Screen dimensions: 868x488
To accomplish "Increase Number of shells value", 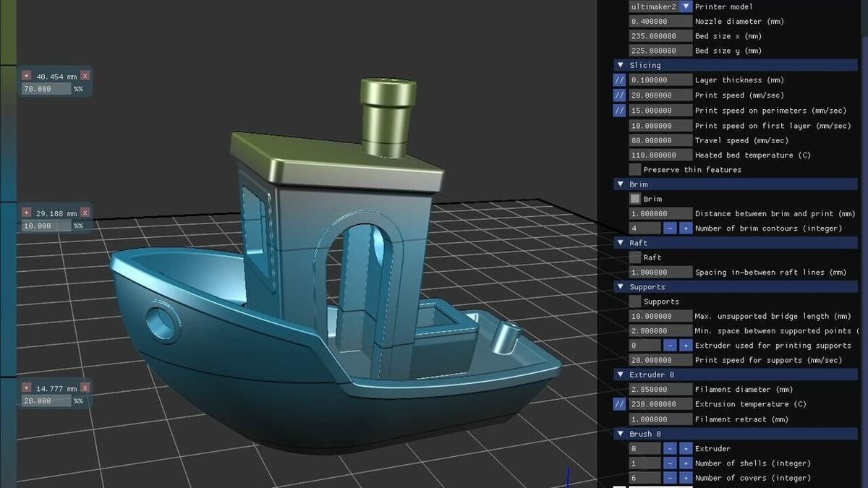I will (x=685, y=463).
